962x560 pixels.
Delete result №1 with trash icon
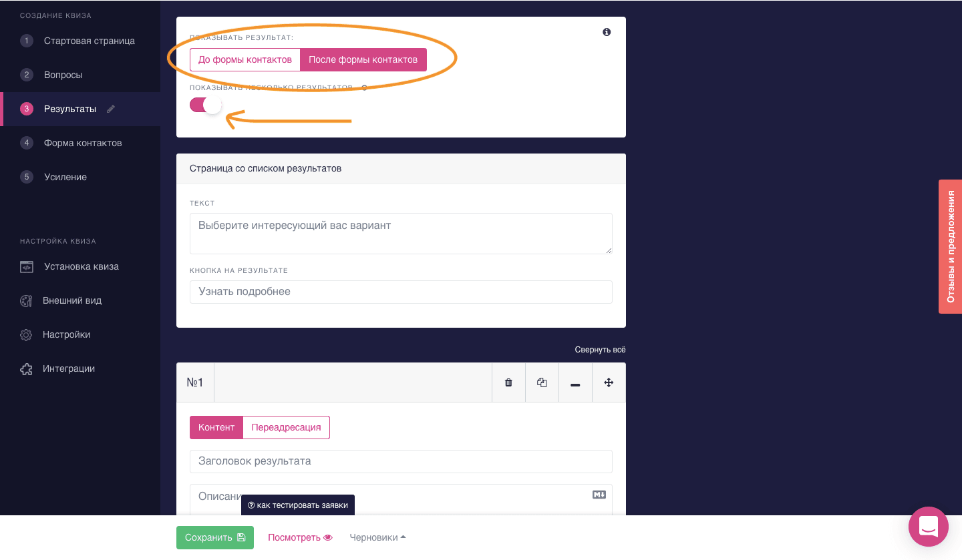point(508,382)
